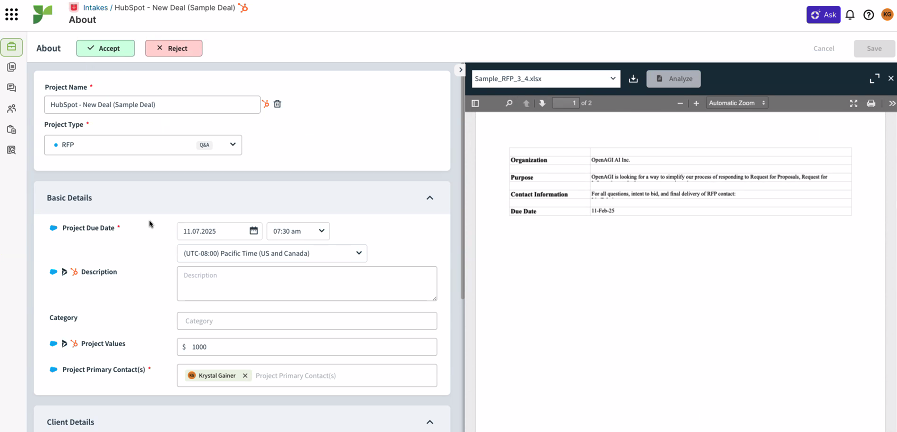Click the HubSpot icon beside Description label
Viewport: 897px width, 432px height.
pos(74,272)
